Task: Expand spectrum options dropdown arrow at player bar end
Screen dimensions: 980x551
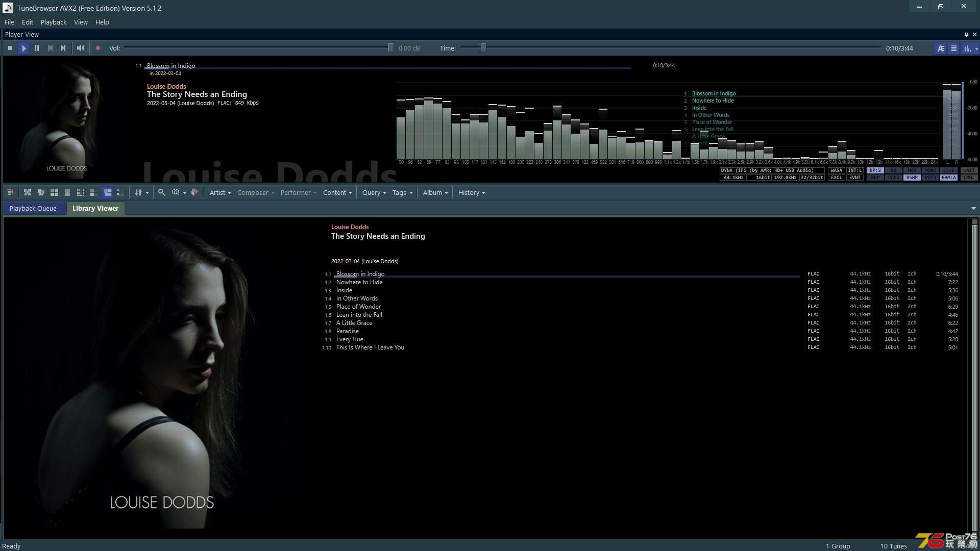Action: coord(976,49)
